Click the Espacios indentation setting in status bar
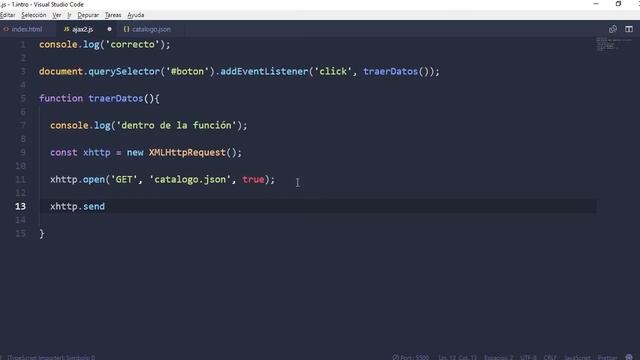This screenshot has width=640, height=360. pos(498,357)
